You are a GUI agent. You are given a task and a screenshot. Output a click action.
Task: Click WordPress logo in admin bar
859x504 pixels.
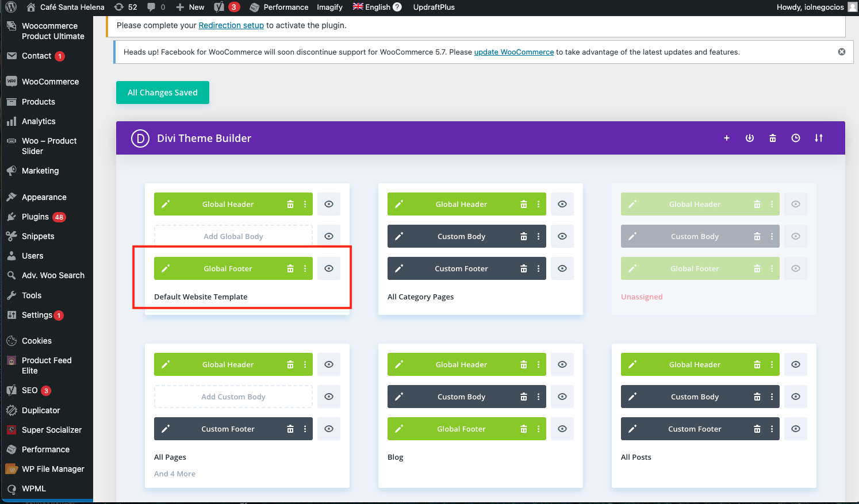coord(11,7)
